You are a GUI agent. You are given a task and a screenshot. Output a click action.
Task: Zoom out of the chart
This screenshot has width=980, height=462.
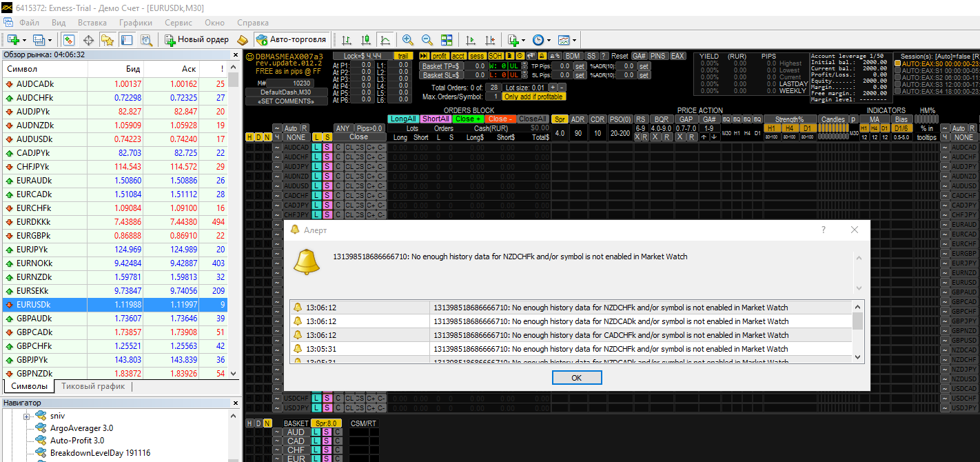427,39
